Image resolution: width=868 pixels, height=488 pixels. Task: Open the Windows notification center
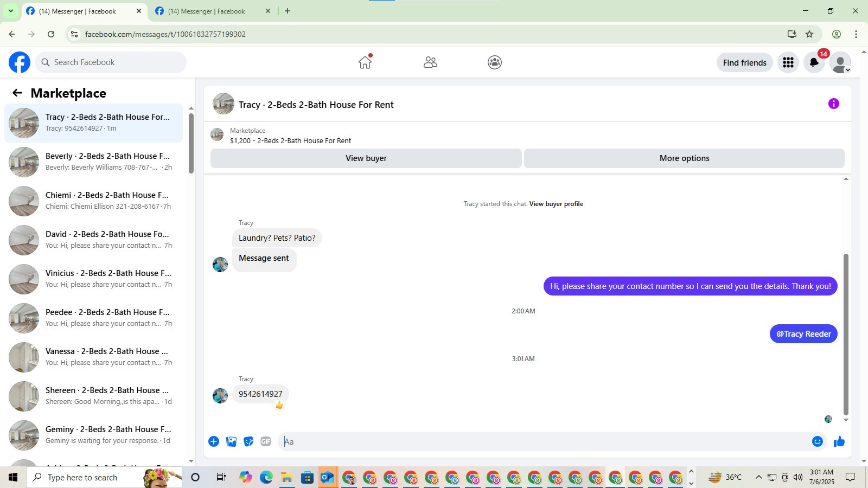coord(850,477)
